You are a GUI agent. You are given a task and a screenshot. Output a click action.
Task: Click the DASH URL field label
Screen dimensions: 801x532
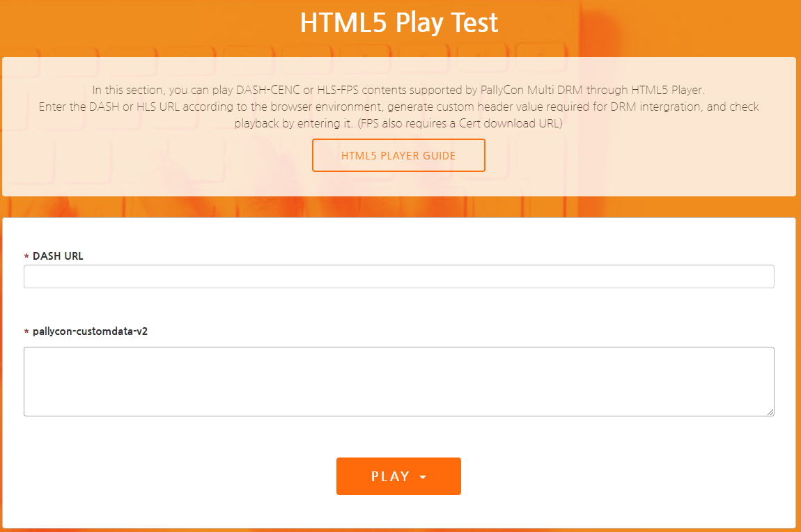point(58,256)
